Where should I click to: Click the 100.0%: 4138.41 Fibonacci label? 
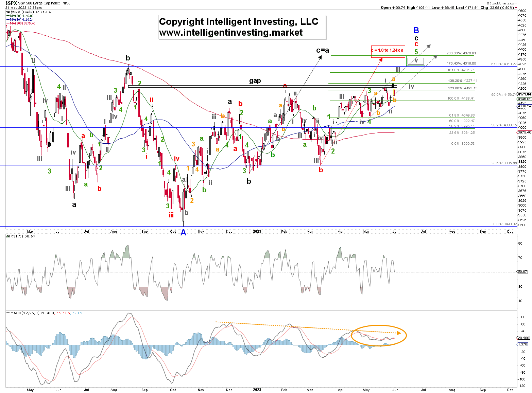[x=461, y=99]
